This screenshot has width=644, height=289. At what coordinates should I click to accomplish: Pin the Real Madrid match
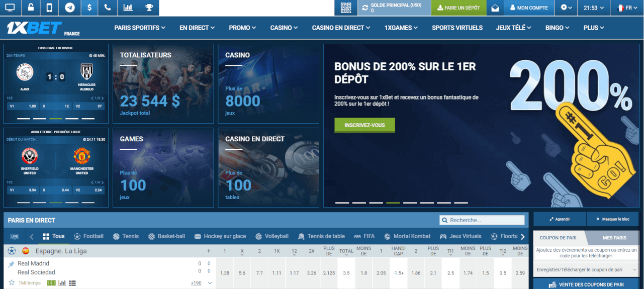(x=11, y=264)
